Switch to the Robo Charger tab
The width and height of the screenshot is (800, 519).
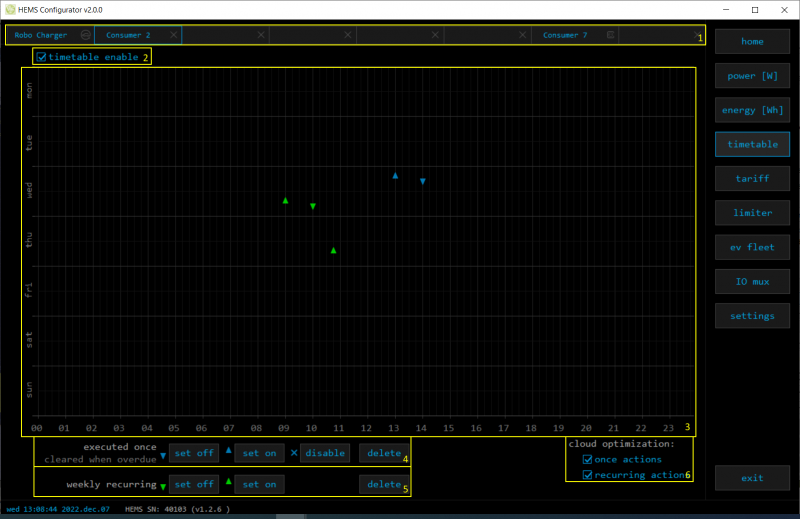coord(41,35)
